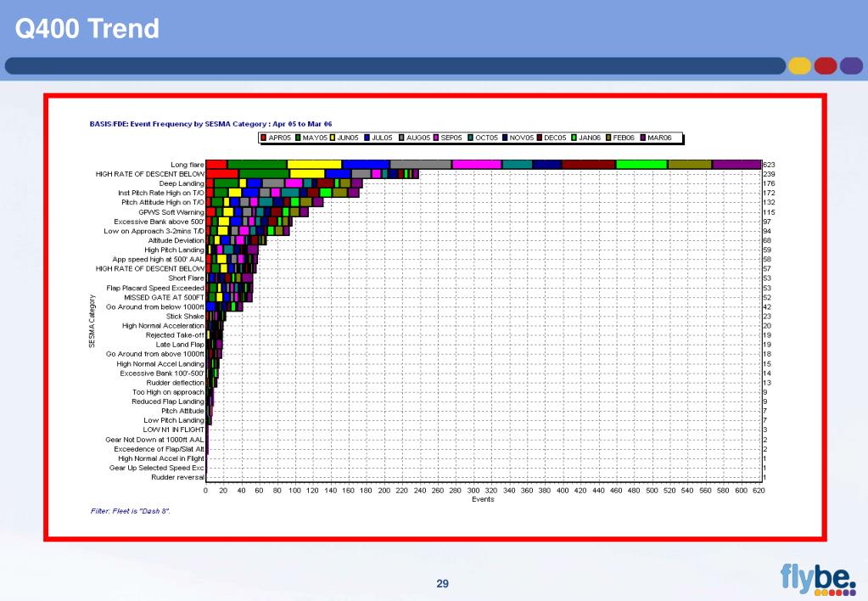Screen dimensions: 868x601
Task: Click the 'Q400 Trend' slide title
Action: tap(87, 28)
